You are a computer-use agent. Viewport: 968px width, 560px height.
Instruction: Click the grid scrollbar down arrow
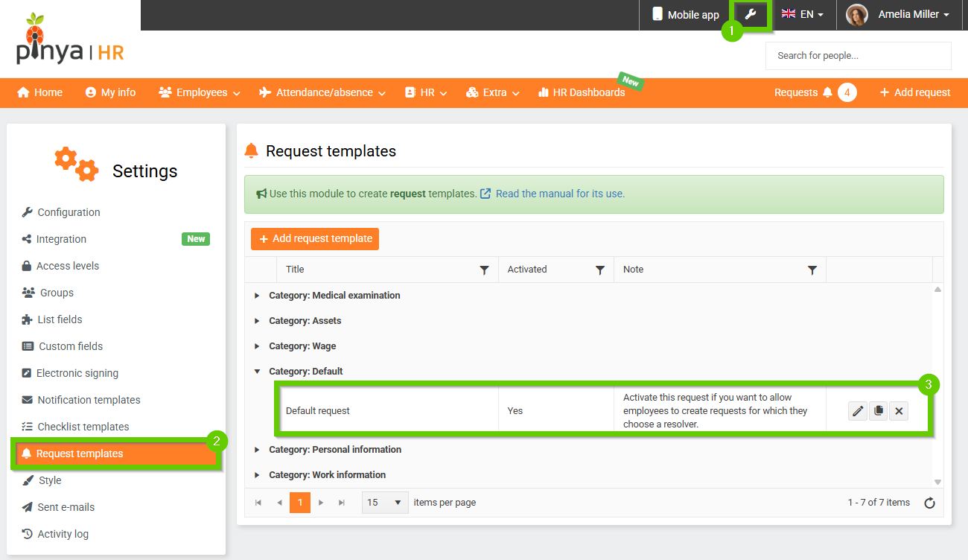937,483
